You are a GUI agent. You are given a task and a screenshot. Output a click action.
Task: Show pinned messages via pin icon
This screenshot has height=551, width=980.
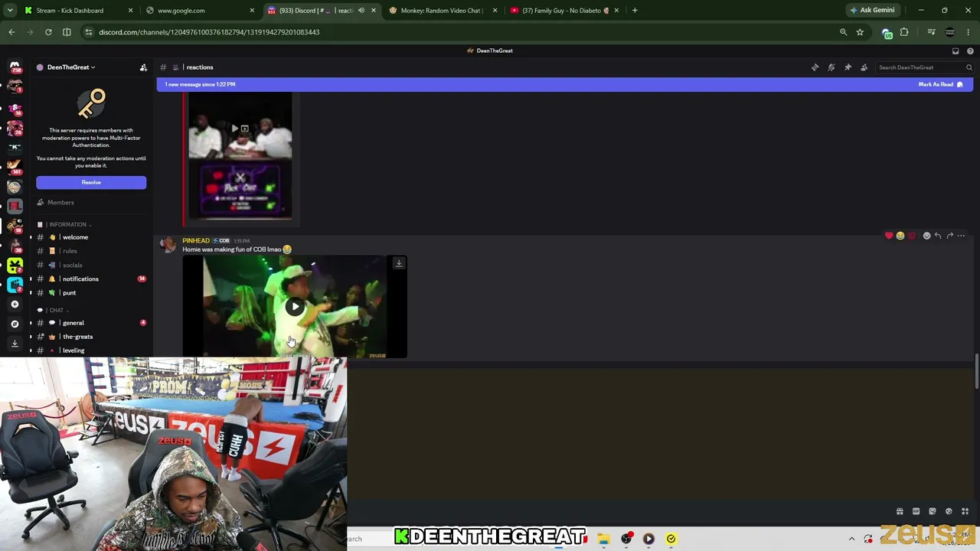tap(848, 67)
